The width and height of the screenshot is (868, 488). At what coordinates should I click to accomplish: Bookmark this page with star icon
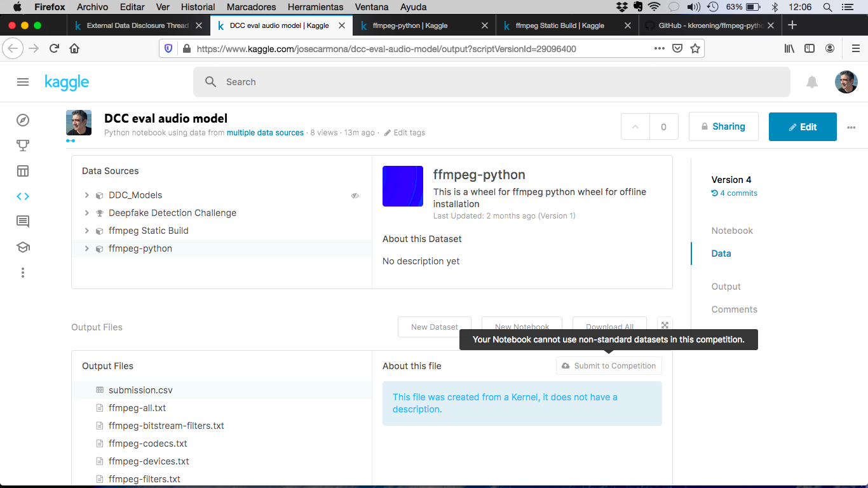coord(695,48)
